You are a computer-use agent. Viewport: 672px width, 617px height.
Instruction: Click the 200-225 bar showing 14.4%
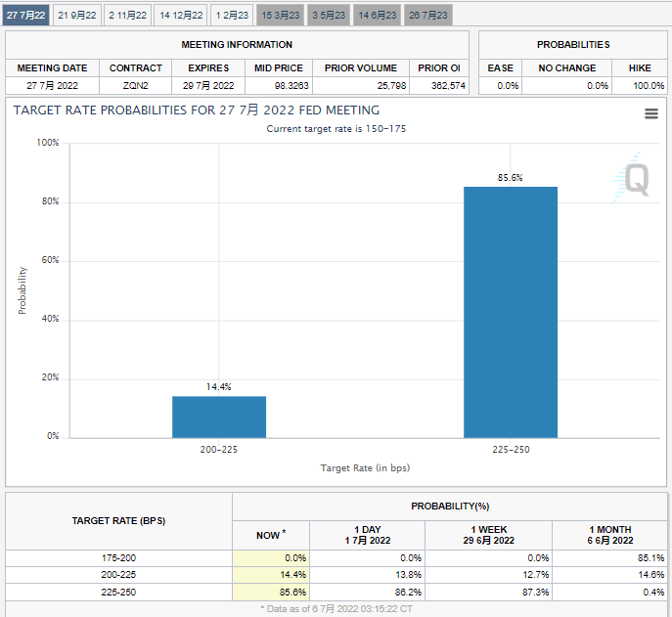(218, 417)
